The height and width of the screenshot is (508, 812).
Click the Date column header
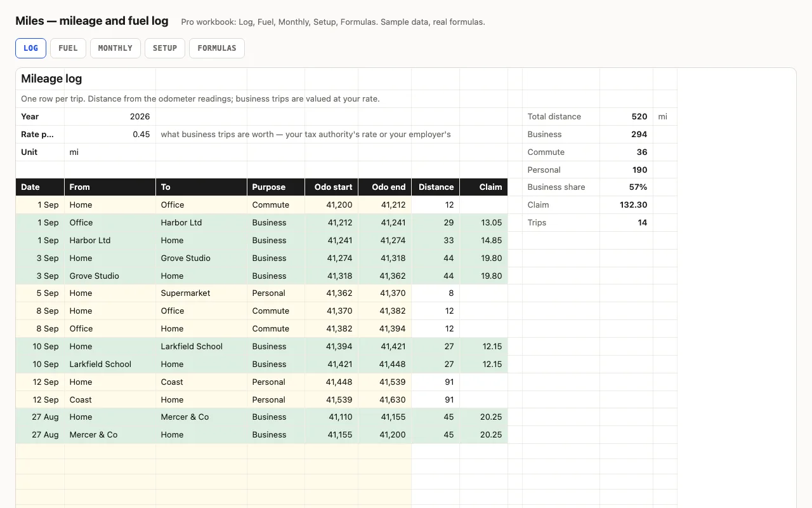(40, 187)
